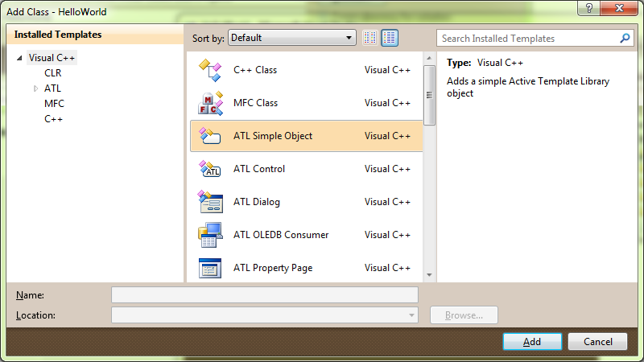Image resolution: width=644 pixels, height=362 pixels.
Task: Select Visual C++ root tree item
Action: coord(52,58)
